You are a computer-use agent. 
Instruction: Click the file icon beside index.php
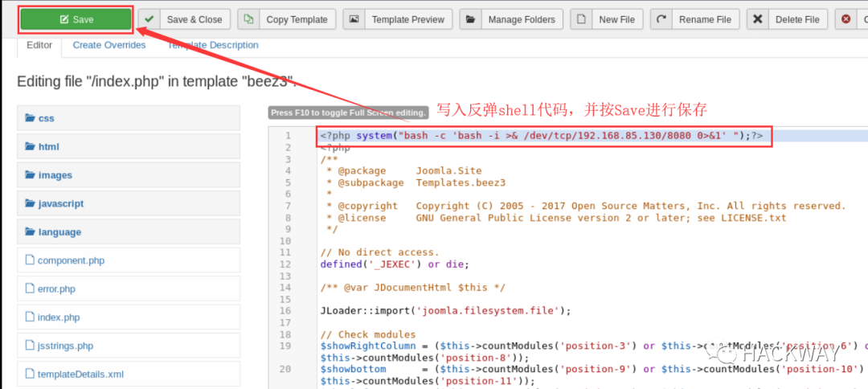pyautogui.click(x=30, y=317)
